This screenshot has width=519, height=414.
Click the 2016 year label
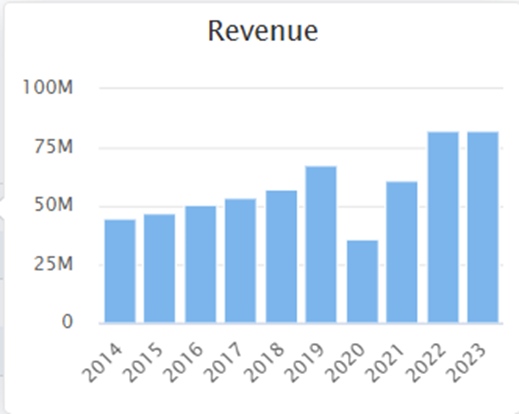point(183,362)
